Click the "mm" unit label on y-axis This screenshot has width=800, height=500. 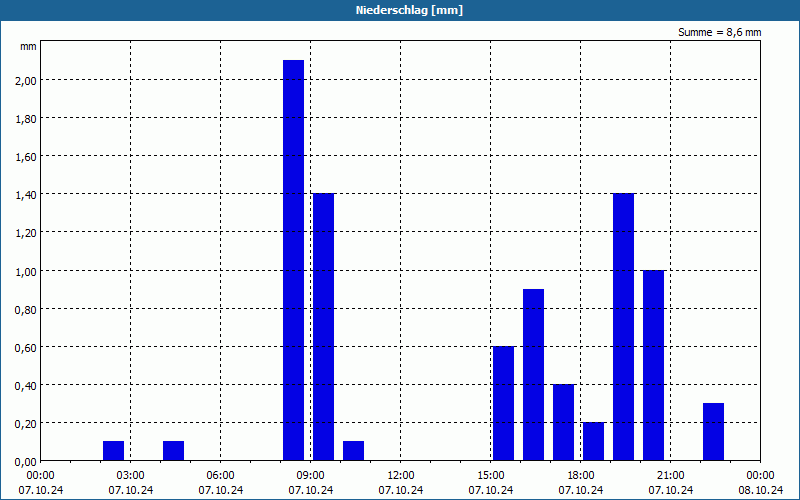[28, 46]
